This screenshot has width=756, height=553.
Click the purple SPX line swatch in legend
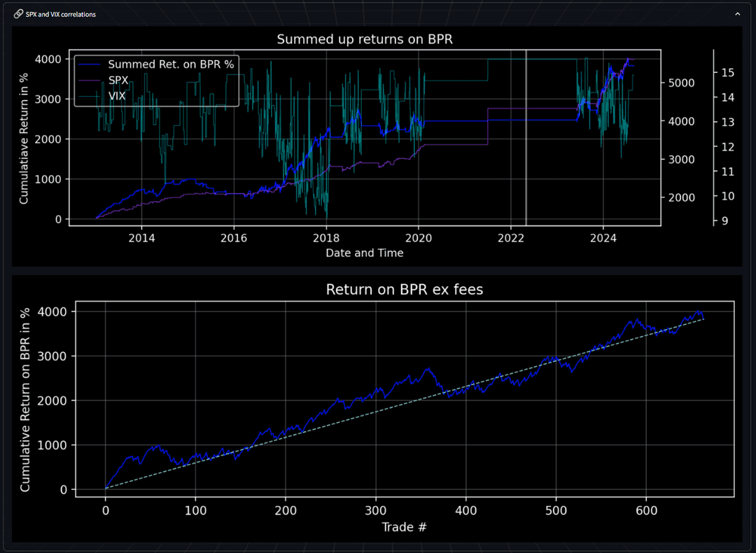pyautogui.click(x=90, y=80)
